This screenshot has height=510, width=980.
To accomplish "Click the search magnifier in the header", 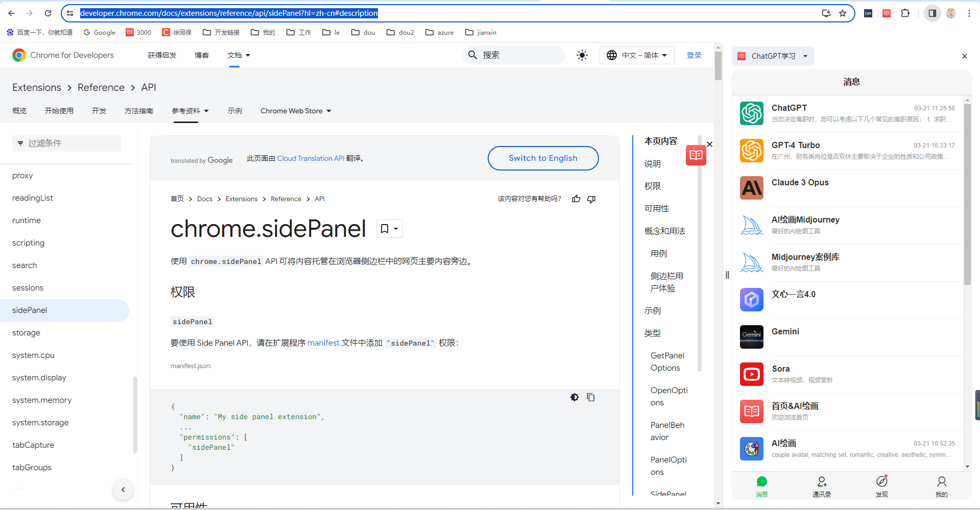I will 471,55.
